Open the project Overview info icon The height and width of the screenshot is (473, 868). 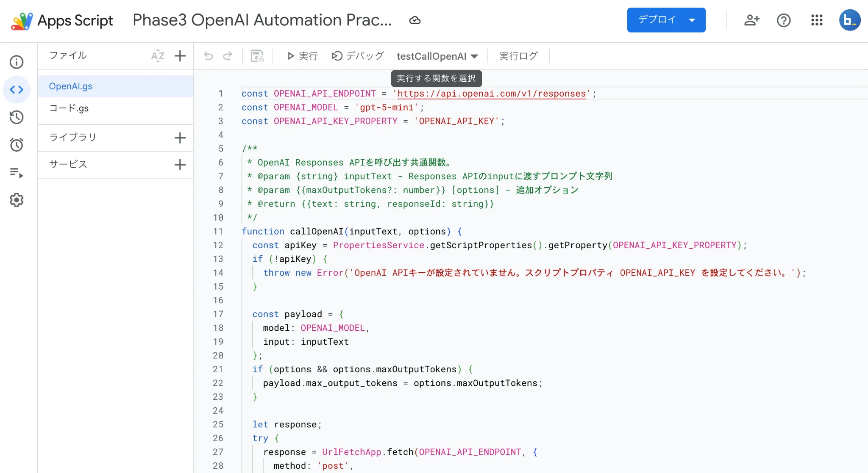[17, 62]
